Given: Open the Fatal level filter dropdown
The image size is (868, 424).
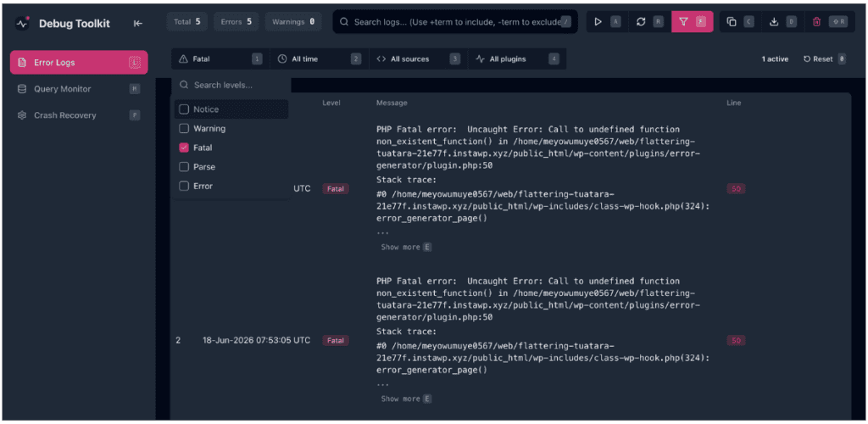Looking at the screenshot, I should pos(220,59).
